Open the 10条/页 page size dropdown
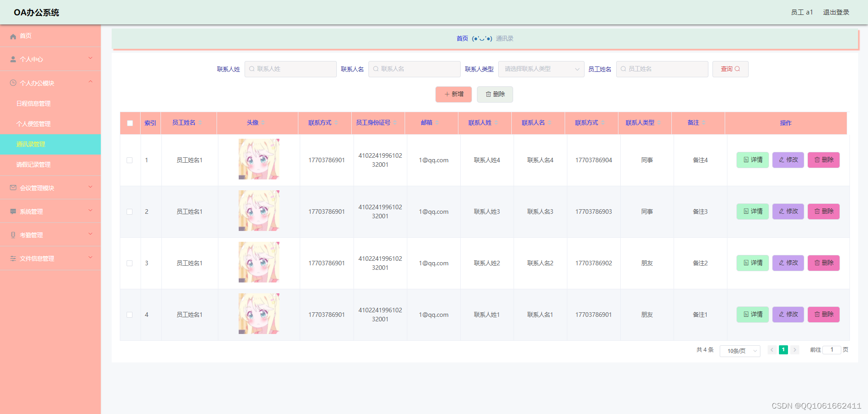 (x=740, y=351)
